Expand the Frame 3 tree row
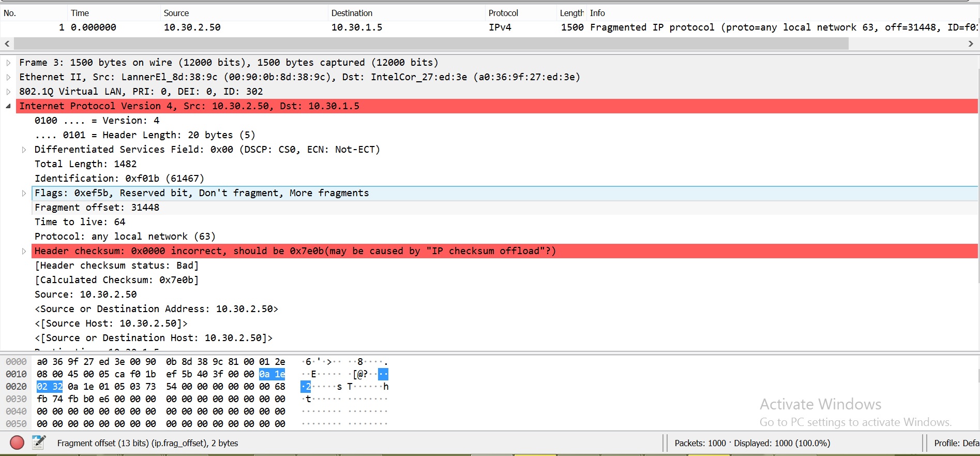Image resolution: width=980 pixels, height=456 pixels. click(x=8, y=63)
